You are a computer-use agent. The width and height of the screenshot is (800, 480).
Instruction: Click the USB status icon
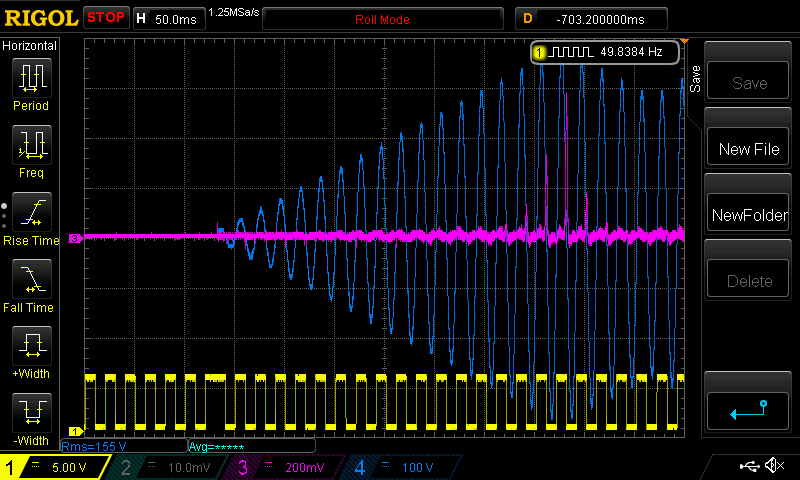(x=748, y=466)
